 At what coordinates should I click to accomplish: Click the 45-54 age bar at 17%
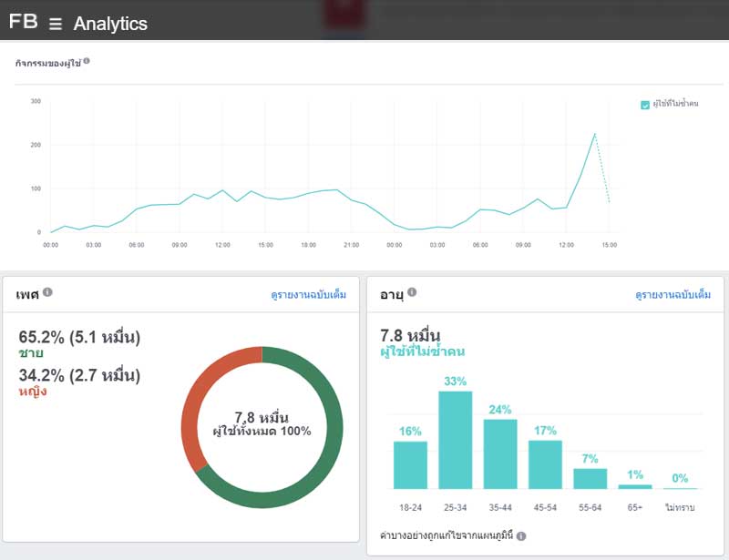545,464
